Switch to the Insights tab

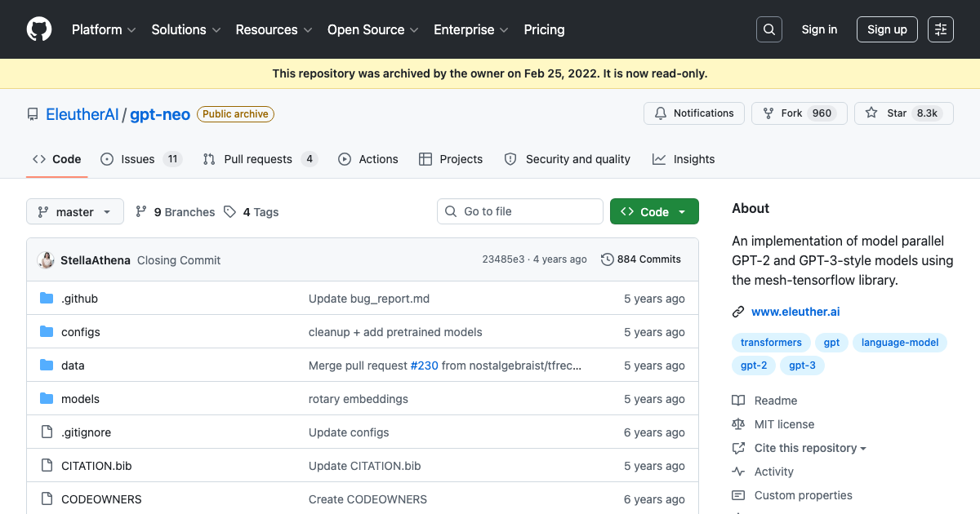[x=684, y=159]
